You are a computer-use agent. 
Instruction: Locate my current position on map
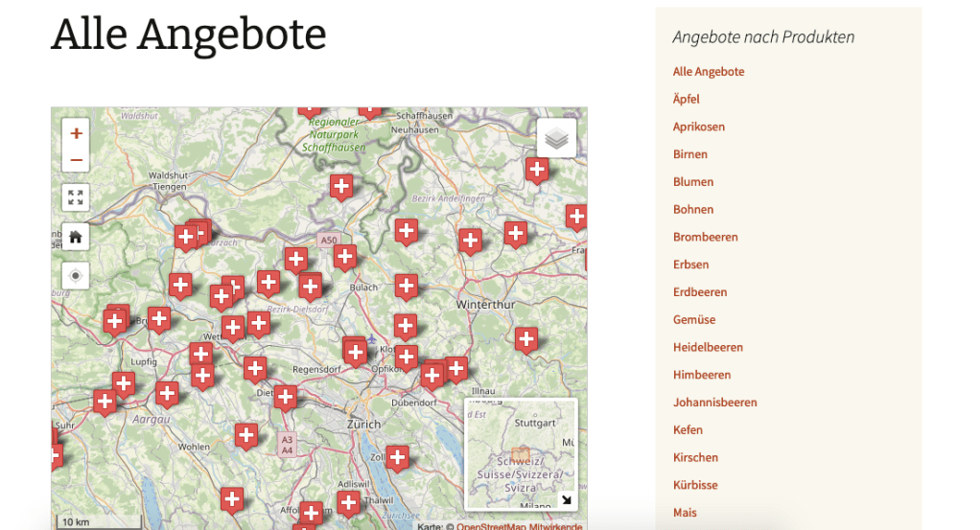pos(76,276)
